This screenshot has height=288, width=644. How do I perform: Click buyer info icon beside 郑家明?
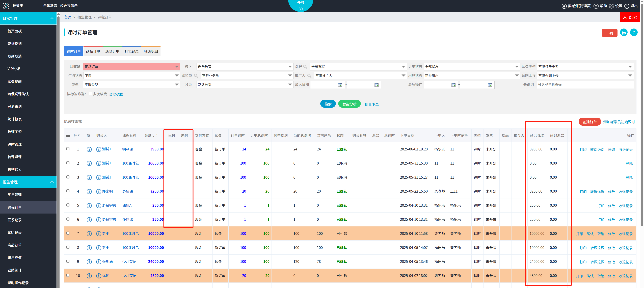[98, 192]
